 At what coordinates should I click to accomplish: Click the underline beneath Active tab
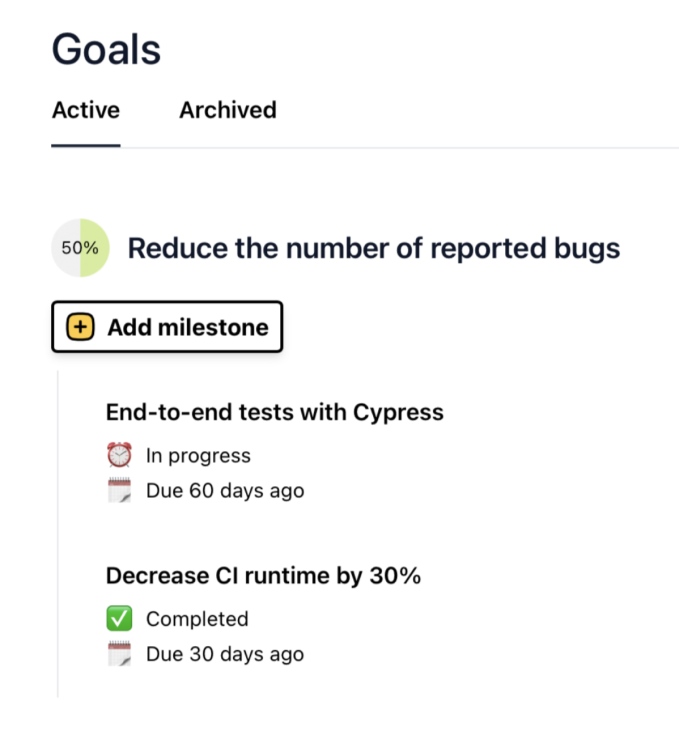point(86,146)
